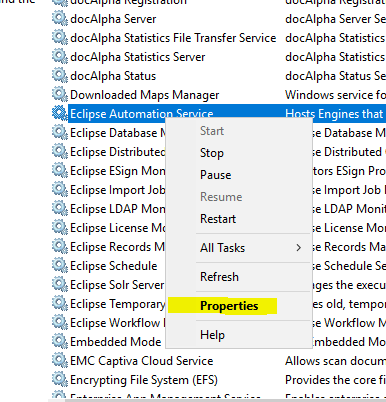Choose Pause in the context menu
Screen dimensions: 386x402
point(215,175)
